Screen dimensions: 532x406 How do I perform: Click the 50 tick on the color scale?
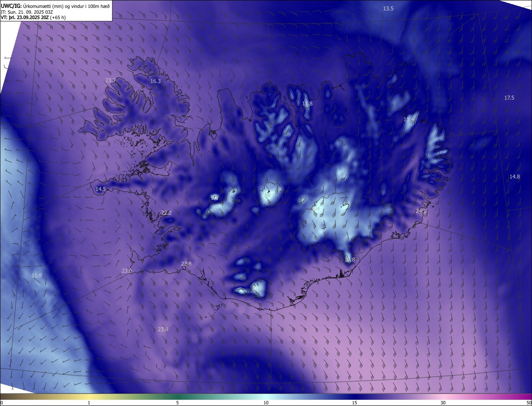click(x=529, y=403)
